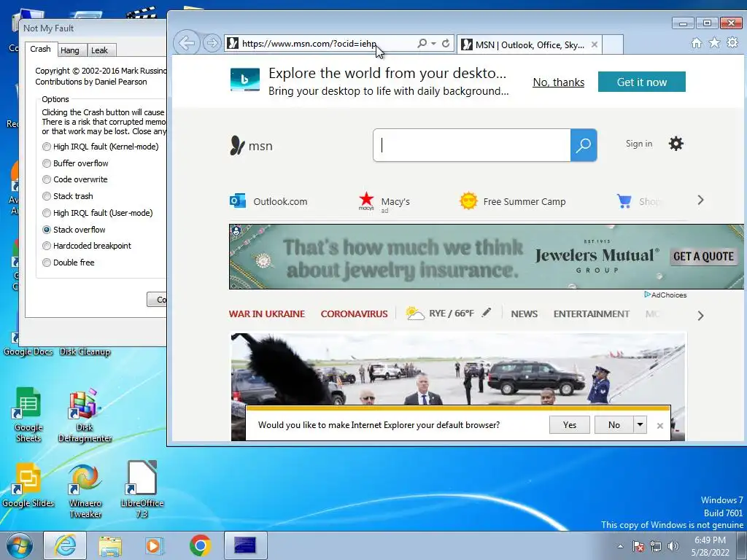Open the airport motorcade news photo
The width and height of the screenshot is (747, 560).
coord(458,369)
